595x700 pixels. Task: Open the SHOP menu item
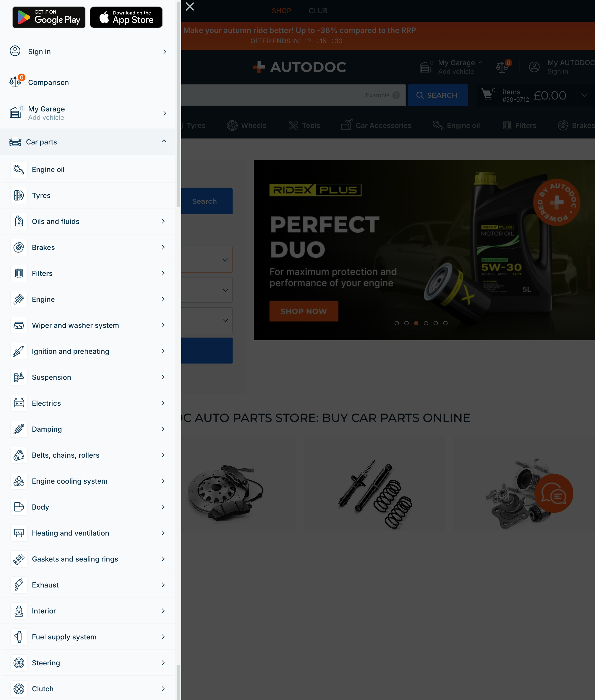[x=282, y=11]
